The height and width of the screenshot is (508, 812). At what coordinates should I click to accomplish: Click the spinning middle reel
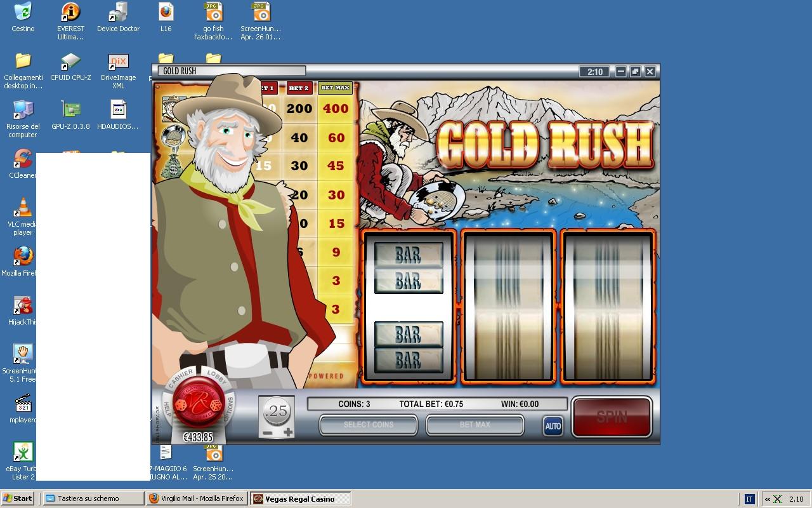pos(508,307)
